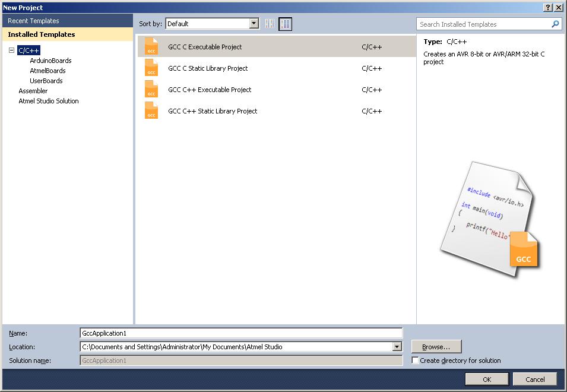Open the Sort by dropdown

click(x=254, y=24)
